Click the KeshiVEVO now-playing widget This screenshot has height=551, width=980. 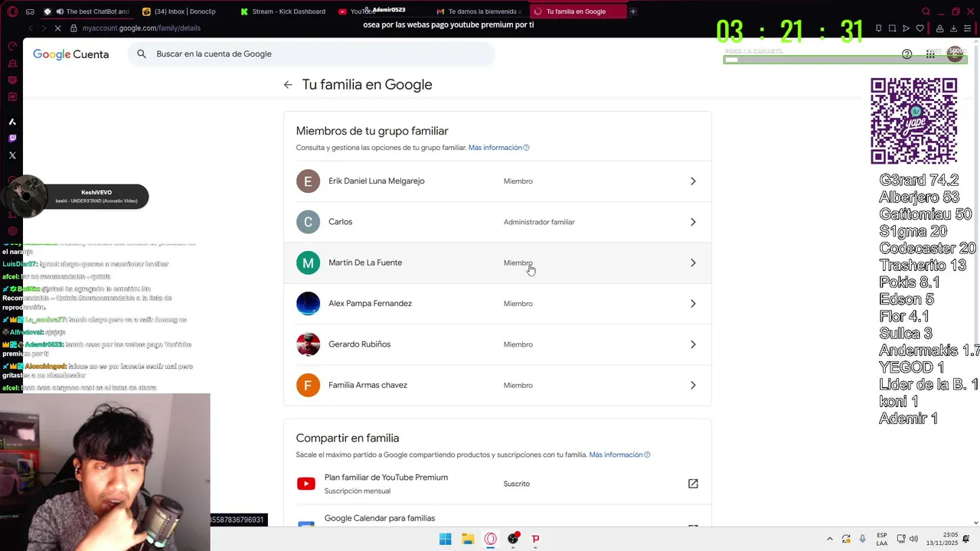(77, 197)
